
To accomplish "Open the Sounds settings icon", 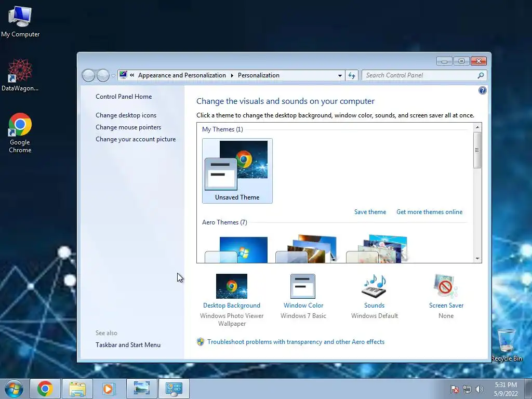I will (x=374, y=286).
